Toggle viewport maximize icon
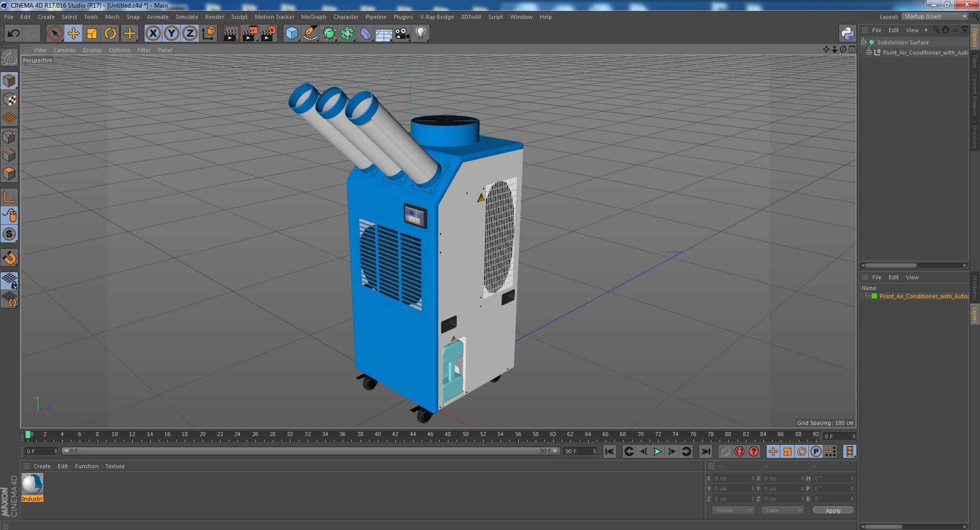Screen dimensions: 980x530 852,50
